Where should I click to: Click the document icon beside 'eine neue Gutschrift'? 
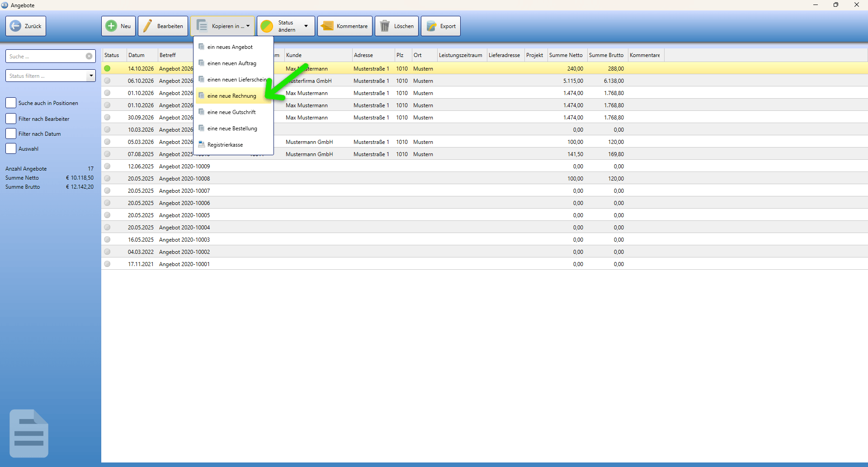[x=202, y=112]
